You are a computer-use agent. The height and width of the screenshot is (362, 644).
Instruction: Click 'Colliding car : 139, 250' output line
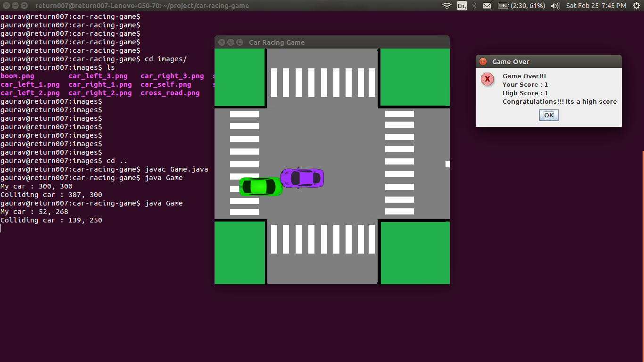click(51, 220)
